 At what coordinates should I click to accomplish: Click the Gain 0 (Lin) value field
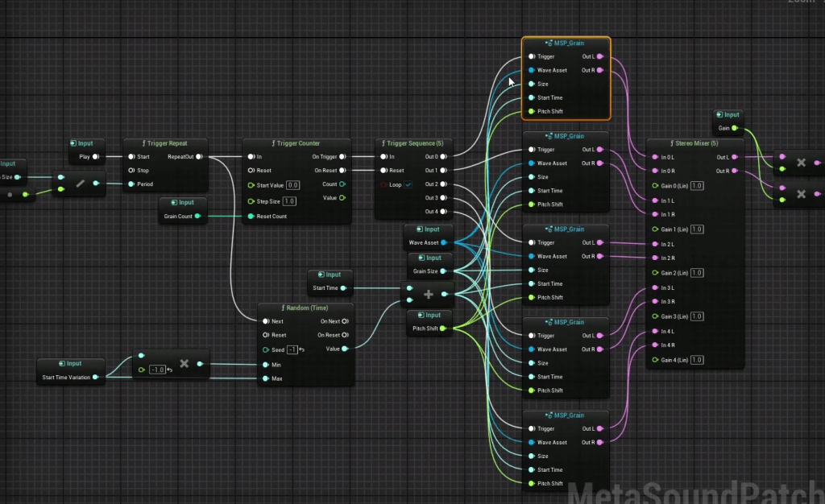pos(697,185)
